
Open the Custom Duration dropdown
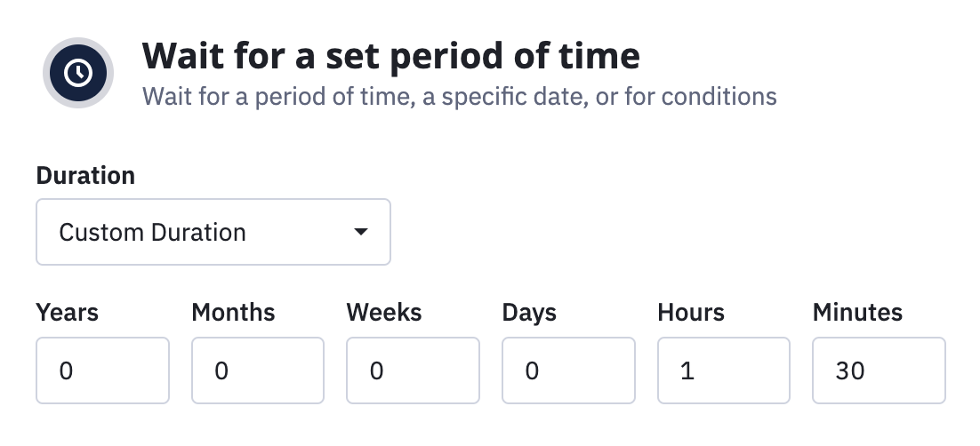pos(213,233)
